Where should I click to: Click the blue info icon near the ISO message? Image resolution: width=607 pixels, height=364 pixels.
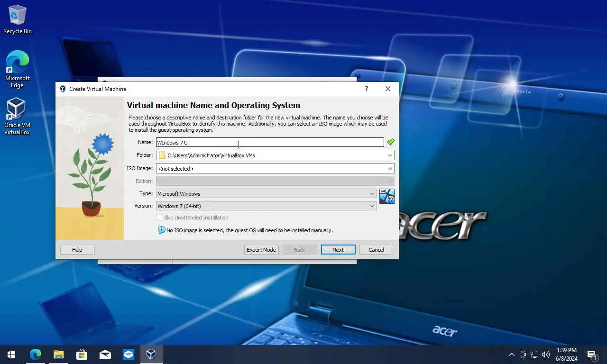point(161,230)
